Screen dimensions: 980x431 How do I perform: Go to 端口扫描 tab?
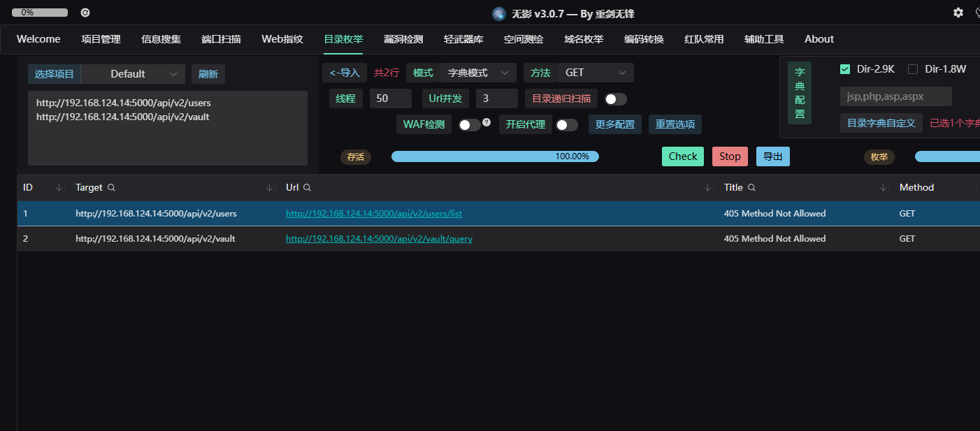pyautogui.click(x=221, y=39)
